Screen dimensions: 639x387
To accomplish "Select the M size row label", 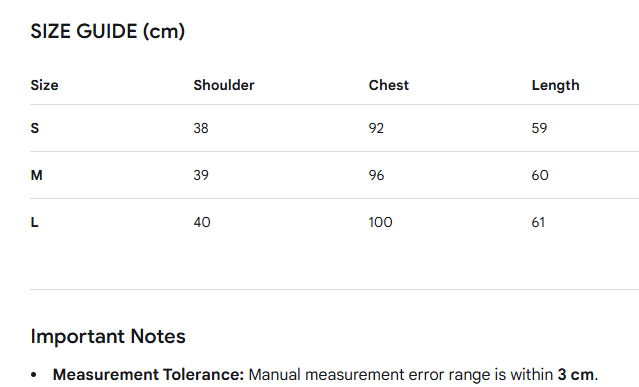I will pos(36,175).
